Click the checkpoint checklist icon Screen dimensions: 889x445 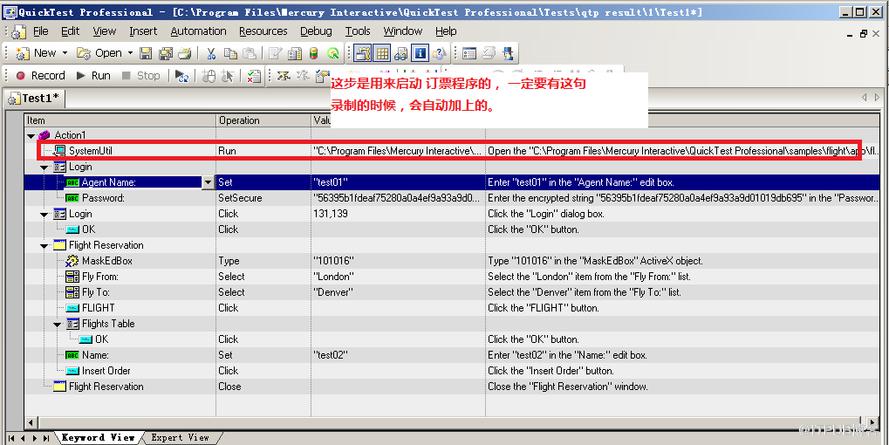255,76
